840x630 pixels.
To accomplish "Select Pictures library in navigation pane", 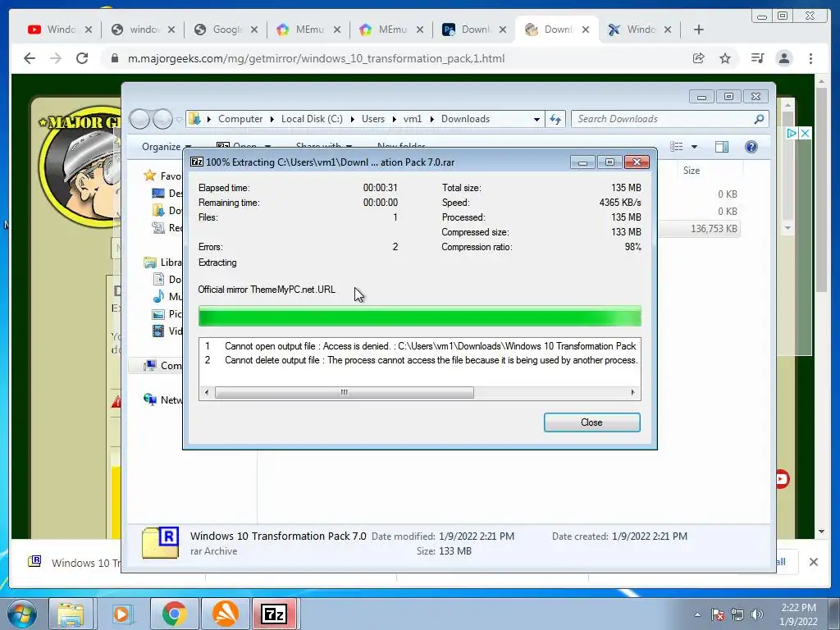I will coord(167,314).
